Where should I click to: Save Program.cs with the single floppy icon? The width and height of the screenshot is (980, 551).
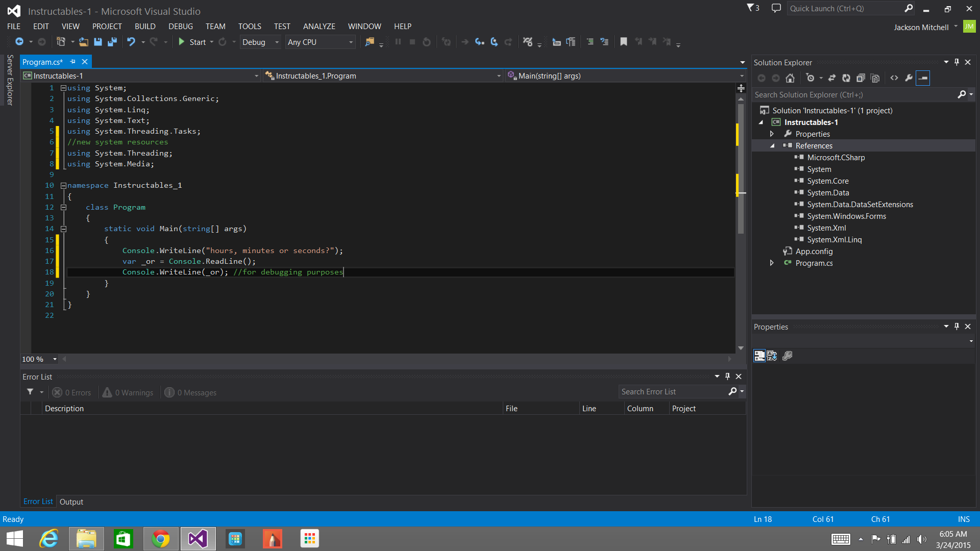click(x=98, y=42)
